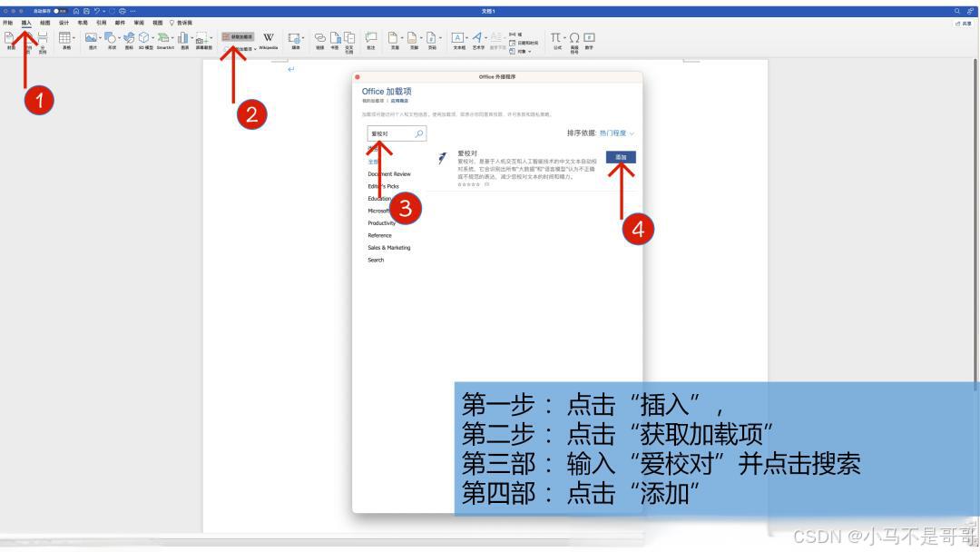The image size is (980, 552).
Task: Expand the 表格 dropdown arrow
Action: point(73,38)
